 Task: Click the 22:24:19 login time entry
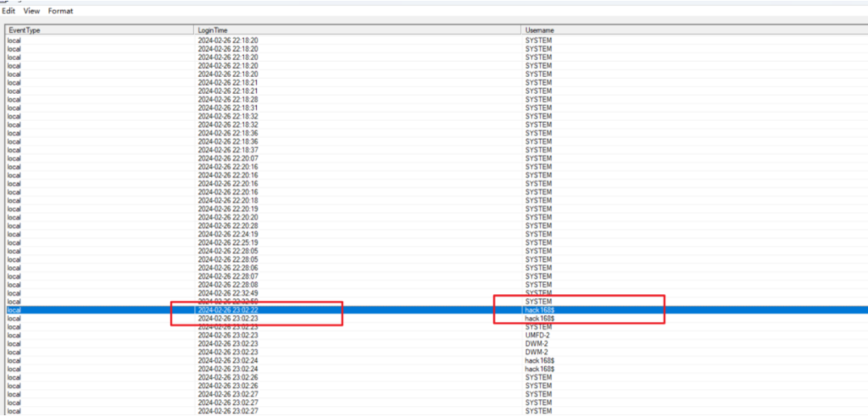(x=228, y=234)
